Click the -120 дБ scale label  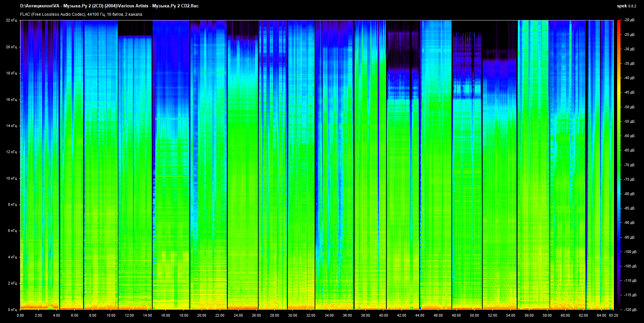[629, 310]
